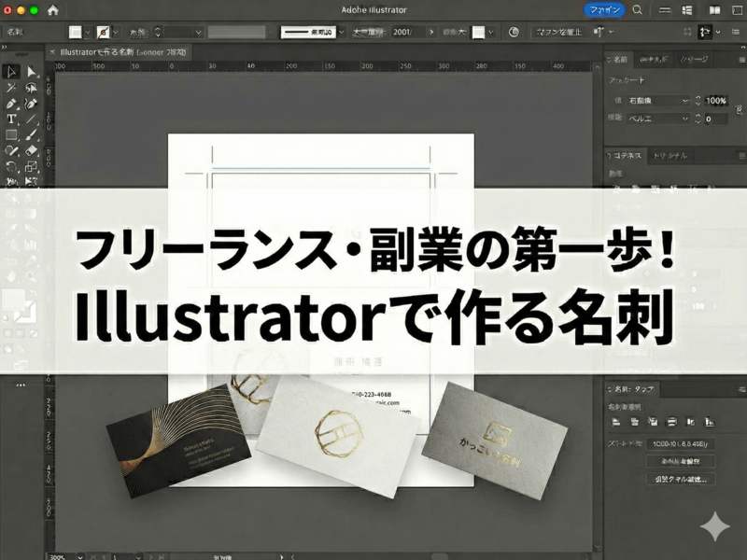
Task: Select the Pen tool
Action: [12, 104]
